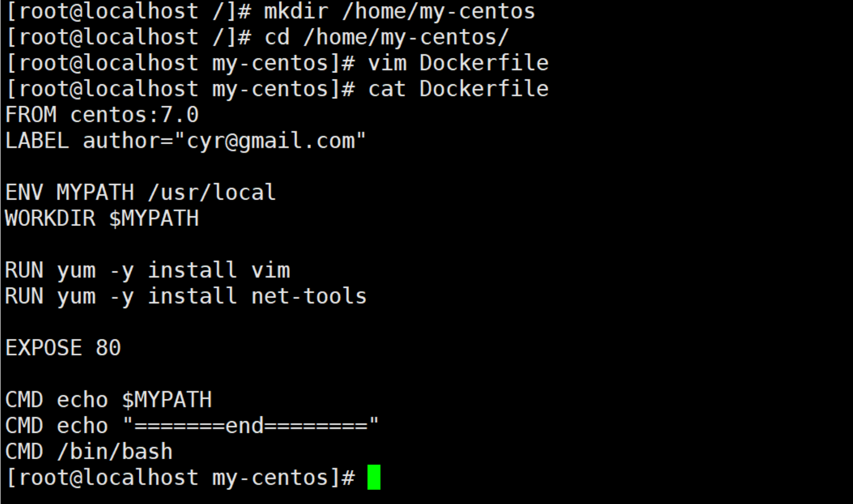853x504 pixels.
Task: Click the 'cd /home/my-centos/' command text
Action: 387,37
